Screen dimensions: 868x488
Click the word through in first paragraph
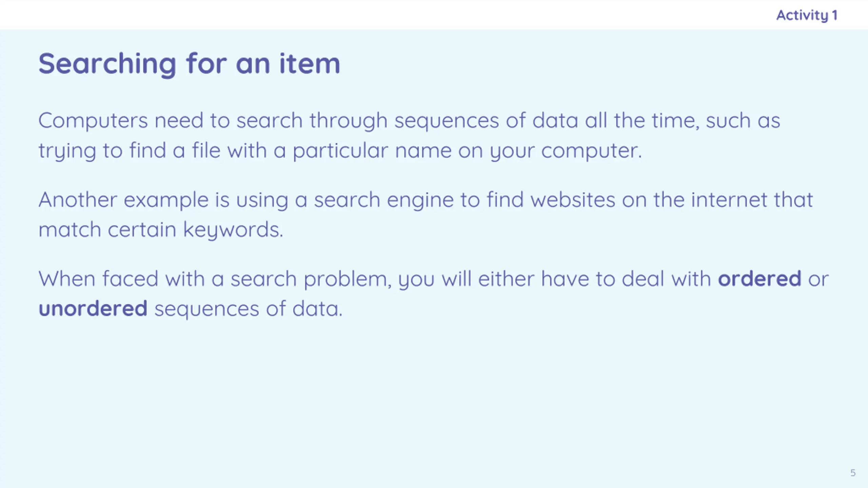tap(348, 121)
